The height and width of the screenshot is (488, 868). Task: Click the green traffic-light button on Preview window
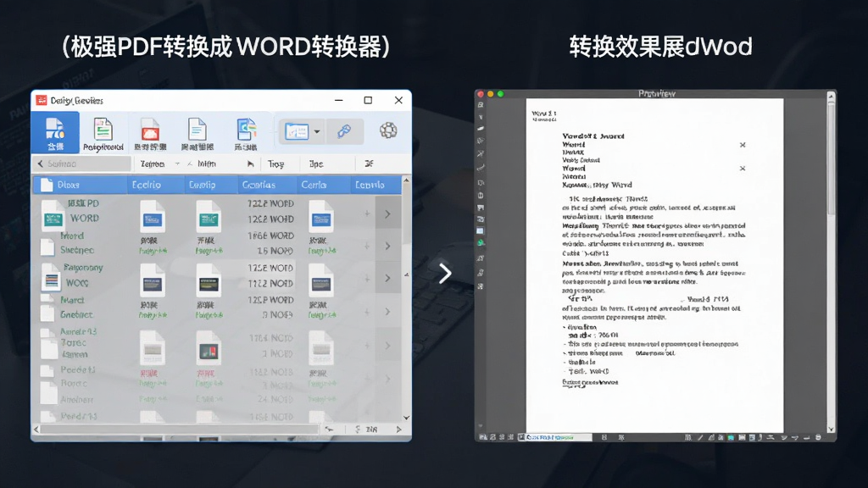click(x=500, y=94)
